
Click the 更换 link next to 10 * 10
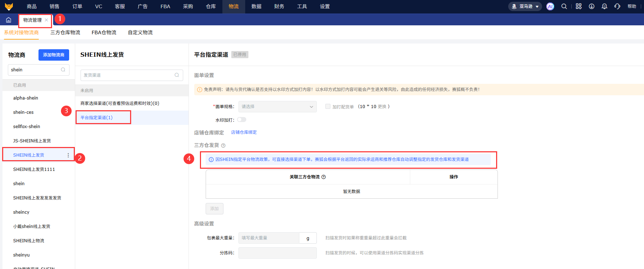(x=382, y=107)
